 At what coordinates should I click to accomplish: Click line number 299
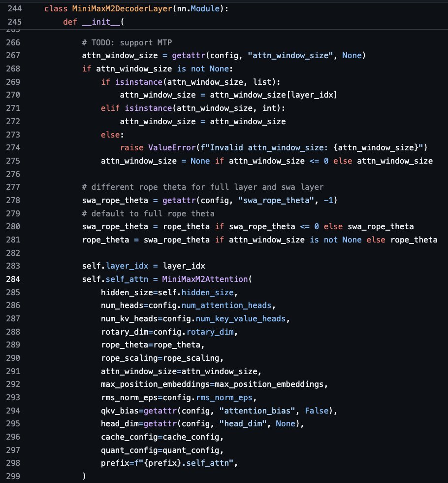[13, 476]
